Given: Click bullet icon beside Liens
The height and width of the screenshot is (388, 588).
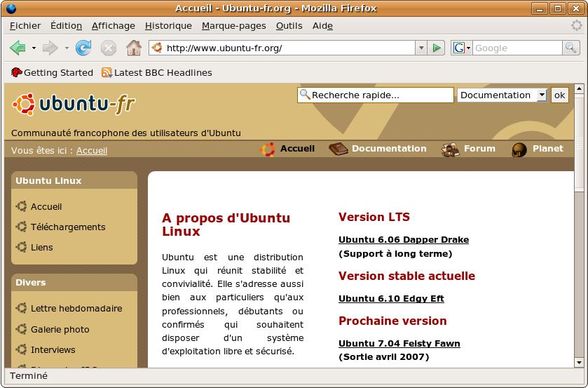Looking at the screenshot, I should click(x=21, y=247).
